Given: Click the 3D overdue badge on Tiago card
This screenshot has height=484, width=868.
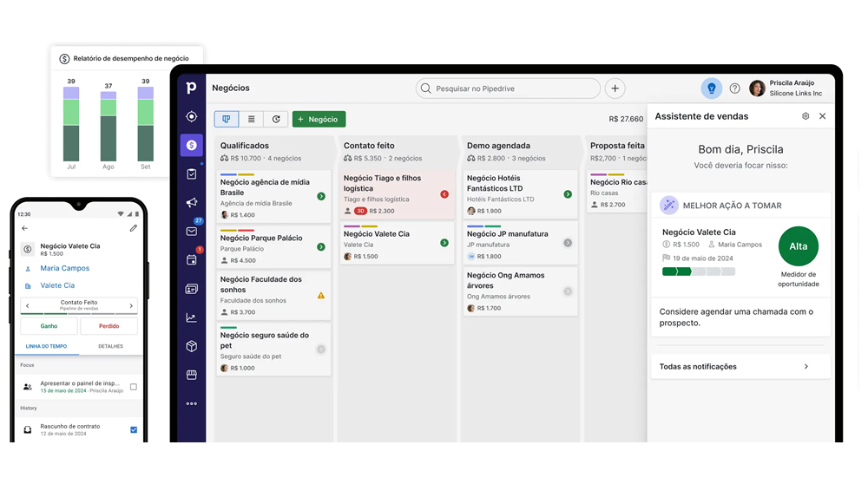Looking at the screenshot, I should (x=360, y=211).
